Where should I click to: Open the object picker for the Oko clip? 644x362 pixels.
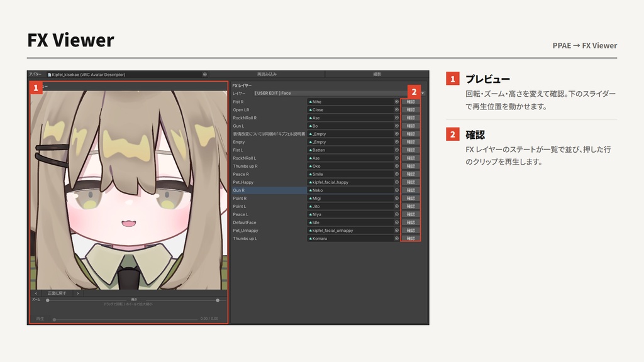pos(397,166)
